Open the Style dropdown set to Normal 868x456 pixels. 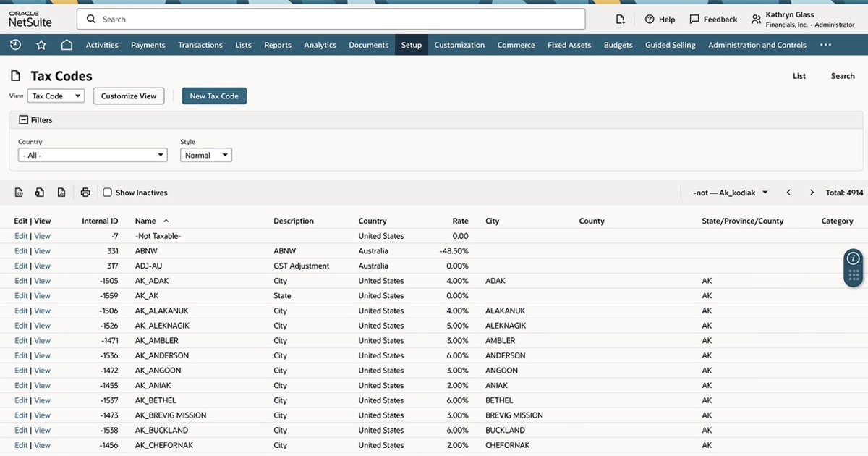coord(205,154)
